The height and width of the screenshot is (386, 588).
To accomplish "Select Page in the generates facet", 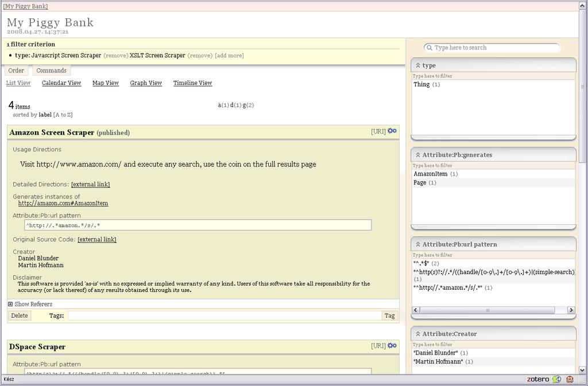I will point(420,183).
